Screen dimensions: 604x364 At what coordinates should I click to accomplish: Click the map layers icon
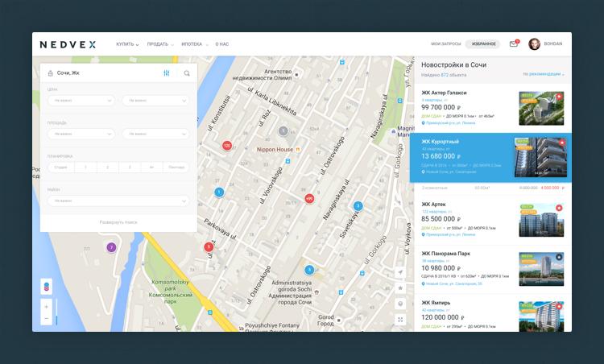tap(46, 287)
